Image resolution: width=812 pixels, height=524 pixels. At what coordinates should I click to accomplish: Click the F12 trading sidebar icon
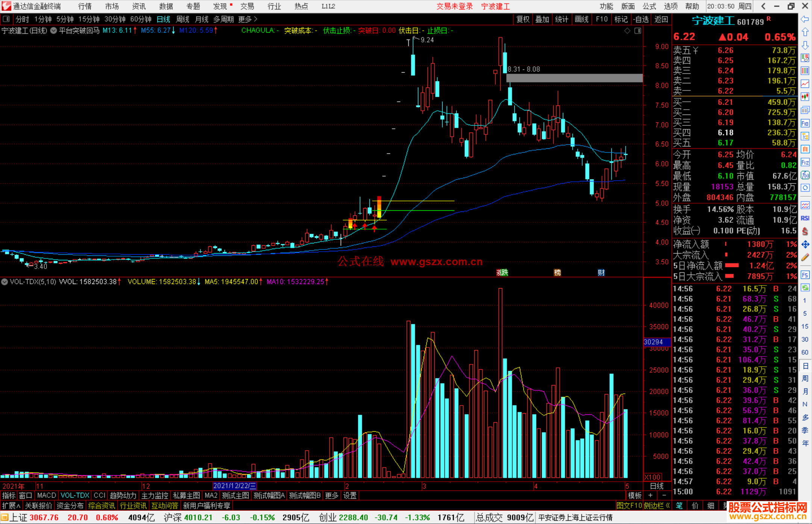pos(805,162)
